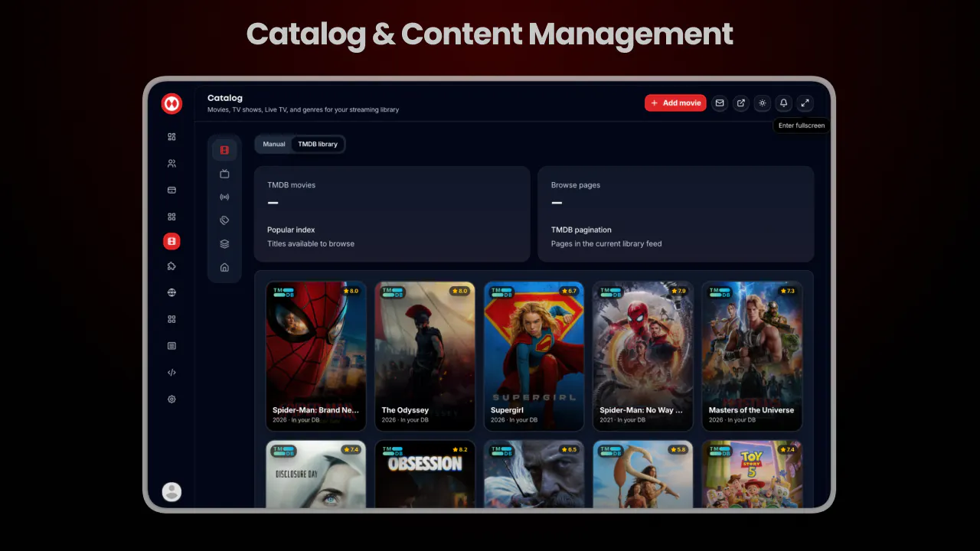Click the 7.9 rating badge on No Way Home
The width and height of the screenshot is (980, 551).
[678, 291]
